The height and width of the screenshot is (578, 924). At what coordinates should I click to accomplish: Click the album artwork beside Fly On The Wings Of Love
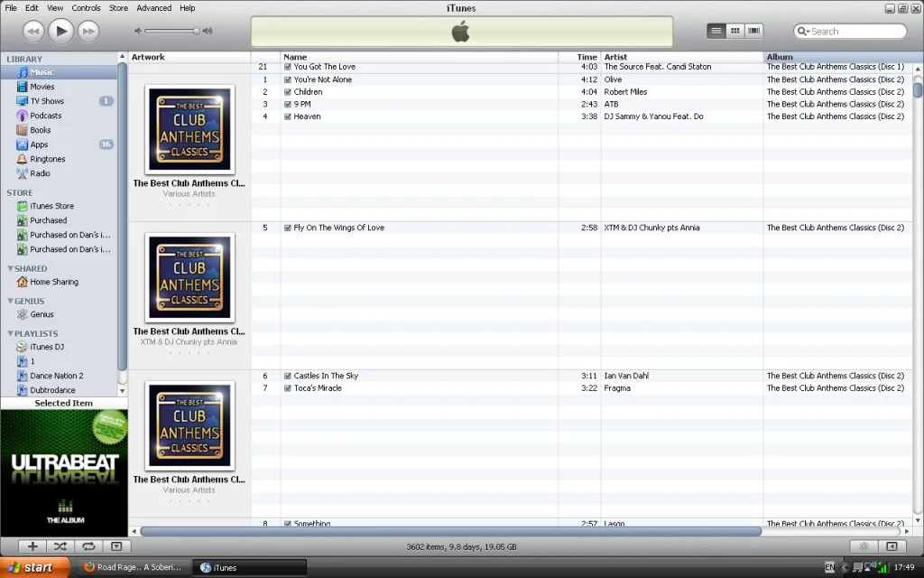[x=189, y=277]
